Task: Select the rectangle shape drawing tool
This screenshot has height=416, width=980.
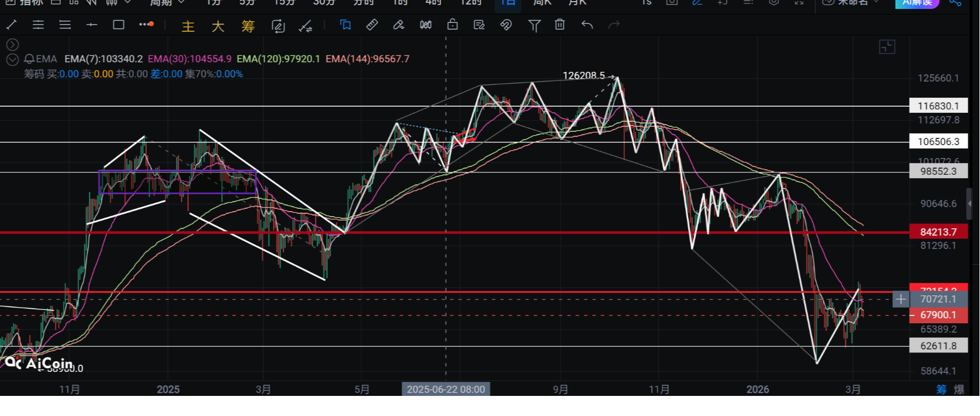Action: 118,25
